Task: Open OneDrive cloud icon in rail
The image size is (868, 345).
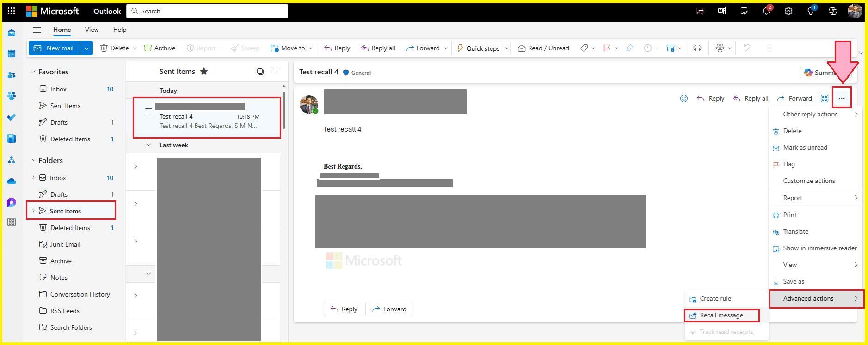Action: pyautogui.click(x=12, y=181)
